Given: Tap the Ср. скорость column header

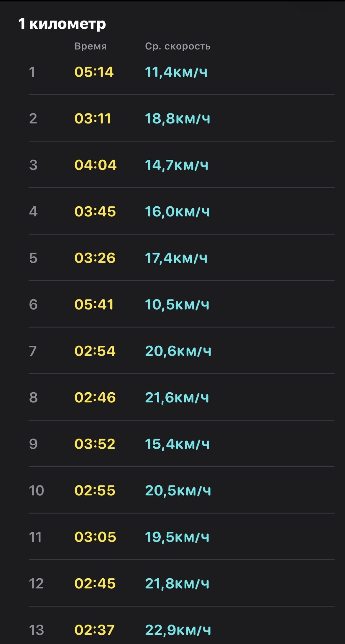Looking at the screenshot, I should point(178,46).
